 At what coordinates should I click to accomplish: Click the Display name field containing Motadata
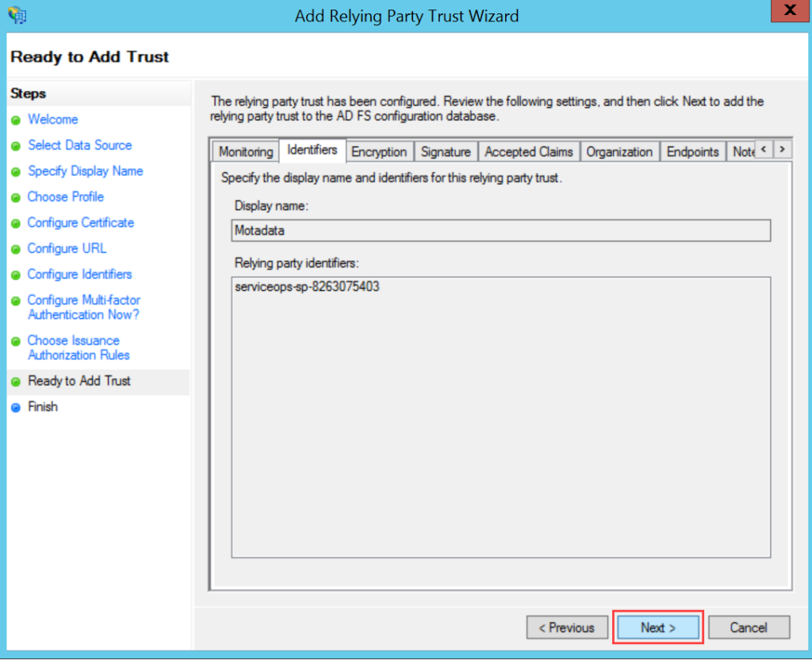[x=500, y=230]
